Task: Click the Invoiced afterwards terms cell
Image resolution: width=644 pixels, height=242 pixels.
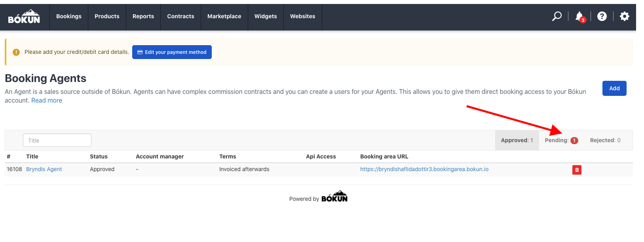Action: click(244, 169)
